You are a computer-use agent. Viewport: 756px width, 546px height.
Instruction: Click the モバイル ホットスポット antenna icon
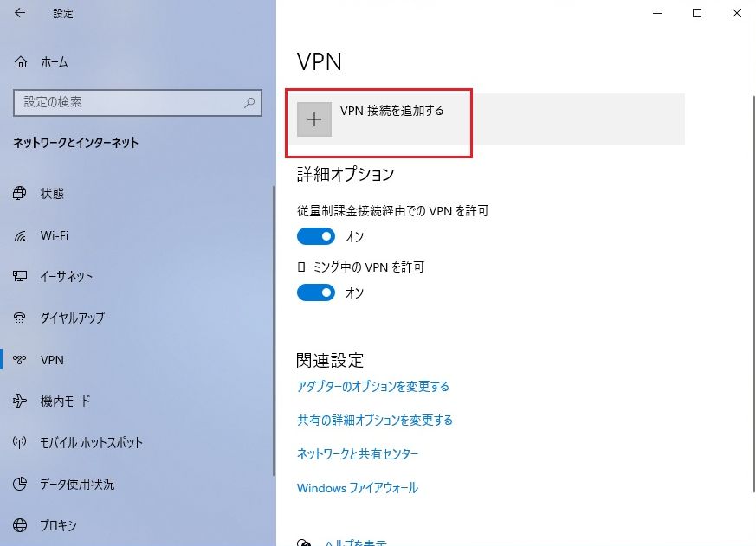[x=20, y=442]
